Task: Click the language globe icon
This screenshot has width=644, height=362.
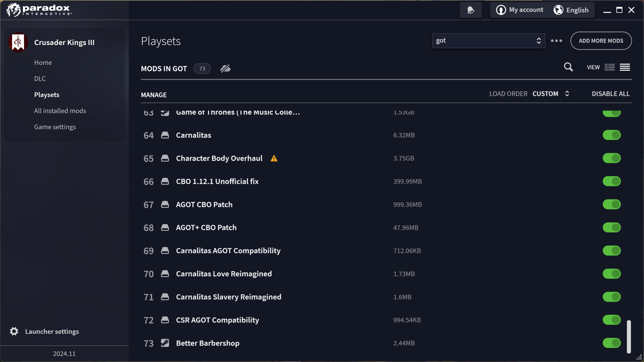Action: [558, 10]
